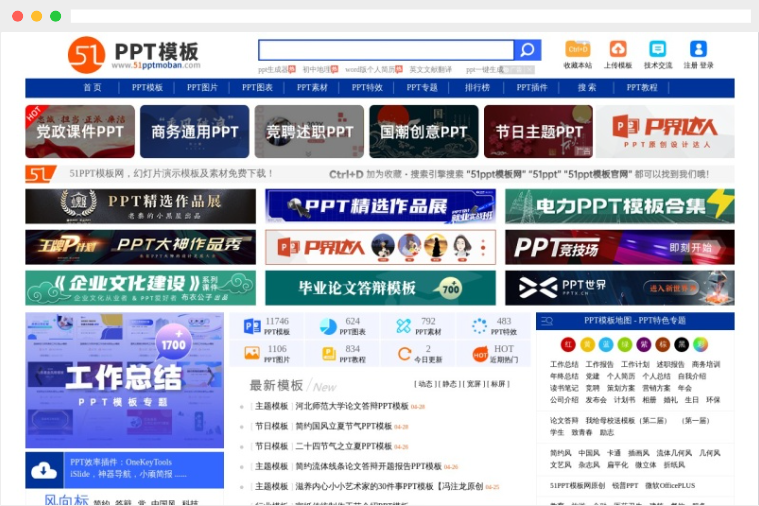Open the 834 PPT教程 icon
The width and height of the screenshot is (759, 506).
pos(329,353)
